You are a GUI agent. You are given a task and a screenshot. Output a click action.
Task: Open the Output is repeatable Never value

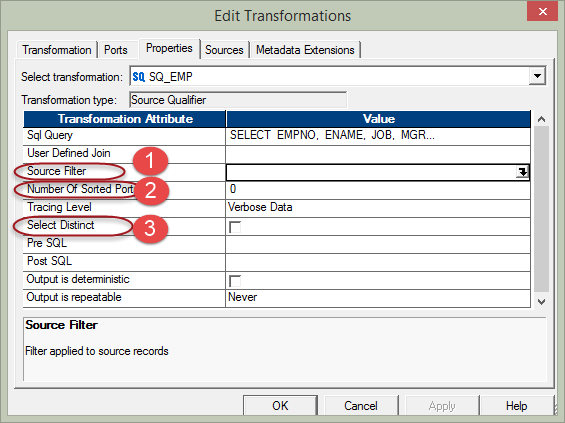click(x=378, y=297)
